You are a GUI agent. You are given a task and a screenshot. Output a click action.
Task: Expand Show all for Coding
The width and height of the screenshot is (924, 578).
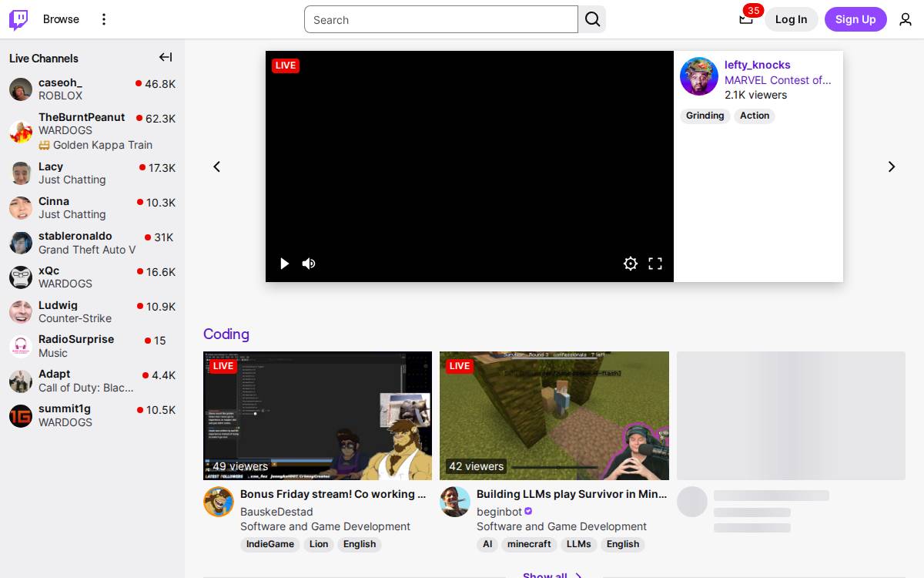click(552, 575)
